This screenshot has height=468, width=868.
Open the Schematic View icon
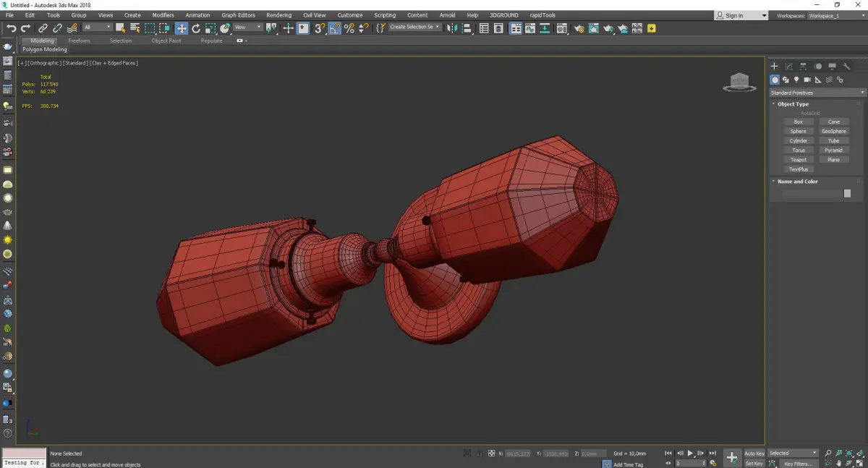click(x=544, y=28)
